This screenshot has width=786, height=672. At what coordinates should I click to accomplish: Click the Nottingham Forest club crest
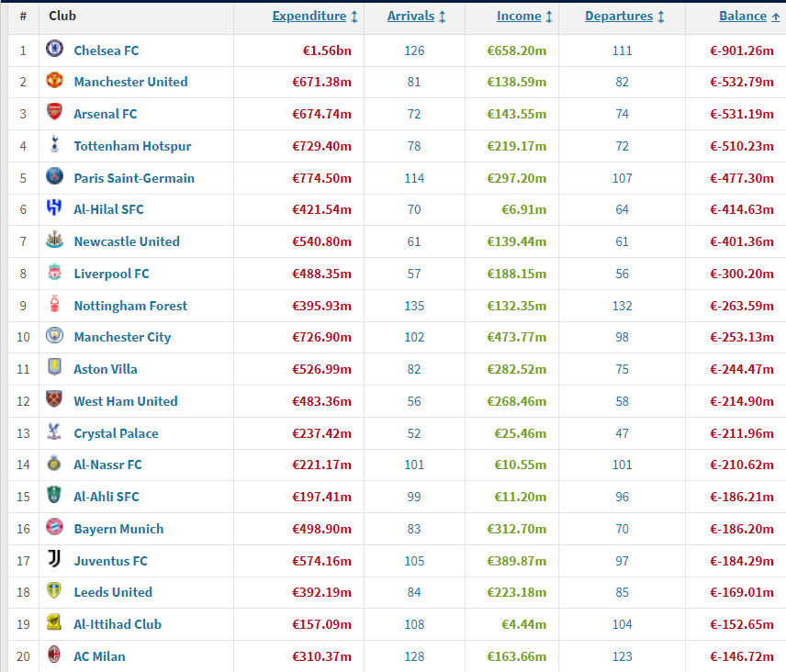[54, 304]
